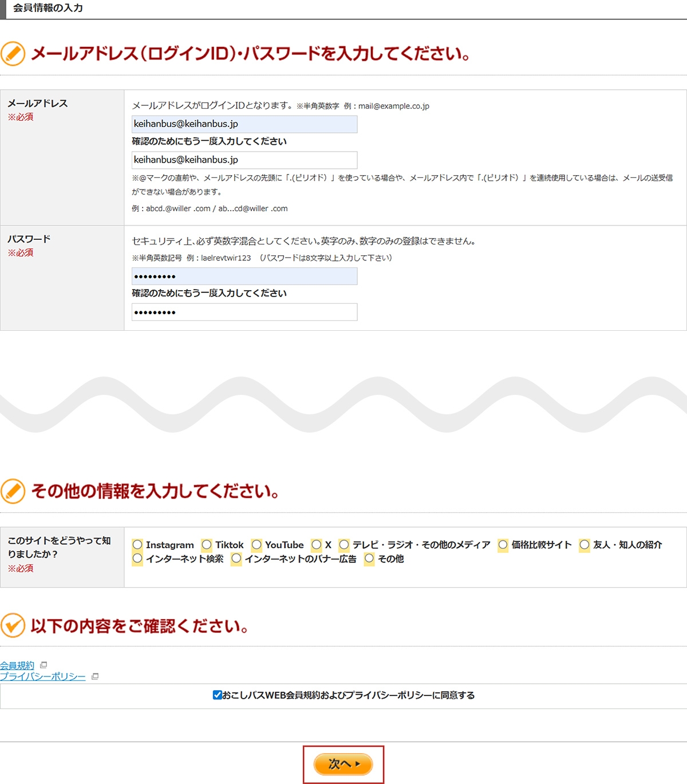Screen dimensions: 687x784
Task: Select 価格比較サイト radio option
Action: (503, 545)
